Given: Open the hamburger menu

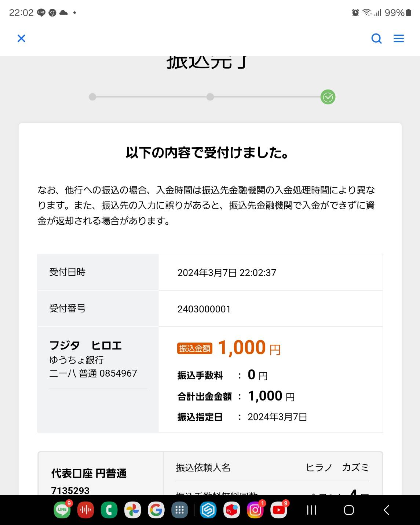Looking at the screenshot, I should point(399,39).
